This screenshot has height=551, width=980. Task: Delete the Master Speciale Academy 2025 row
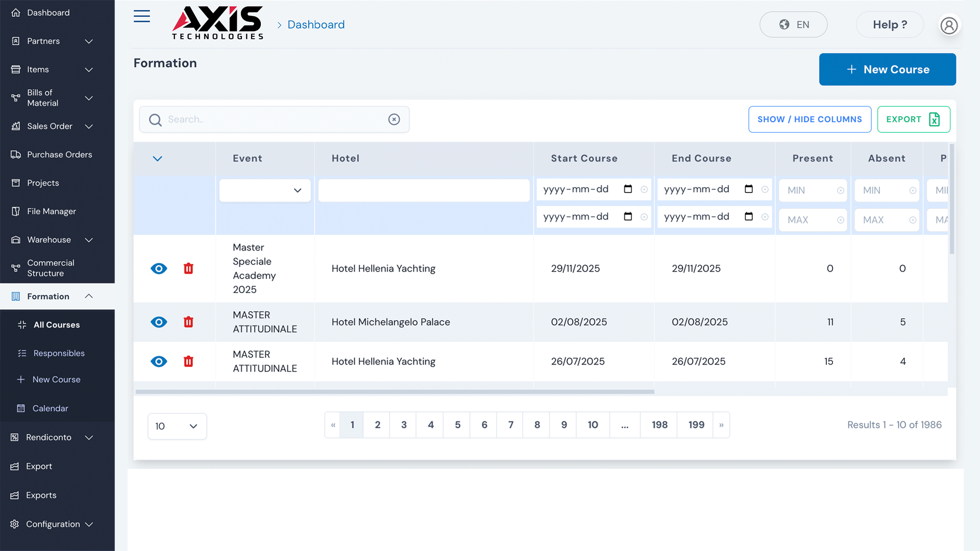(188, 268)
